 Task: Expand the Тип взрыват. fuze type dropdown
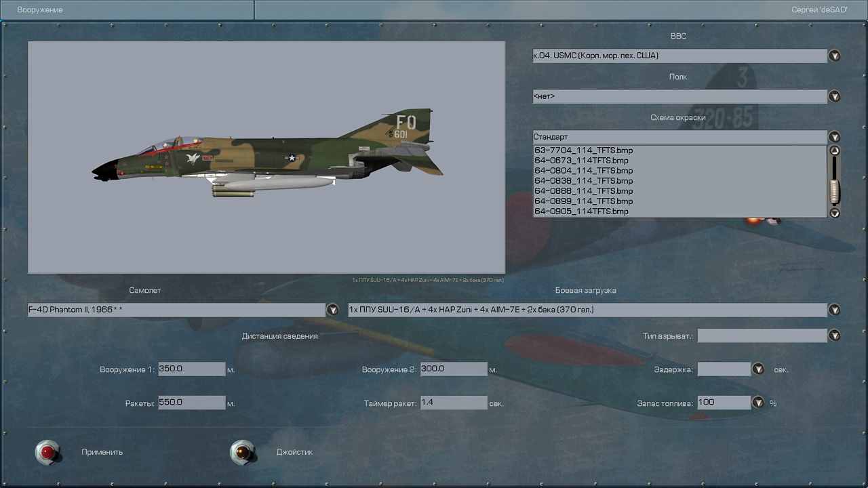(x=835, y=335)
